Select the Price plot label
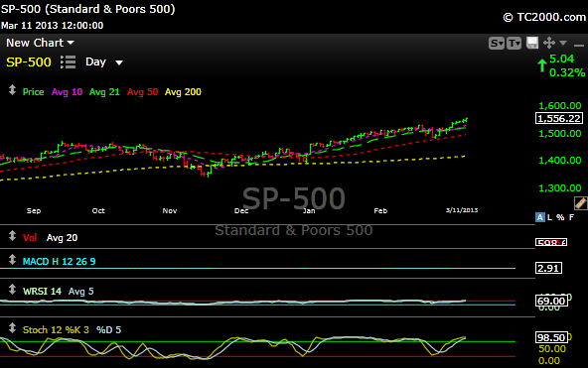 coord(34,92)
